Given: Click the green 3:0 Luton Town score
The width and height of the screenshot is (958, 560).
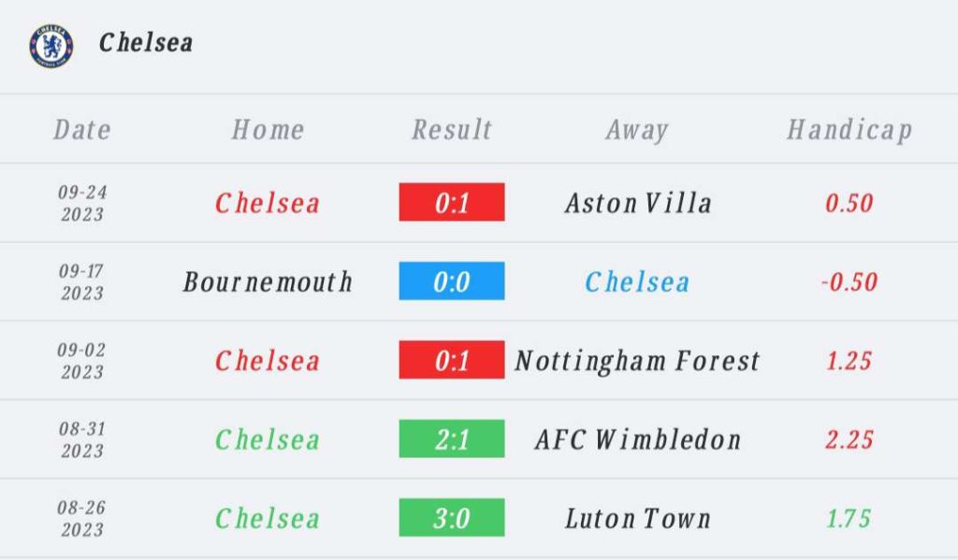Looking at the screenshot, I should (452, 518).
